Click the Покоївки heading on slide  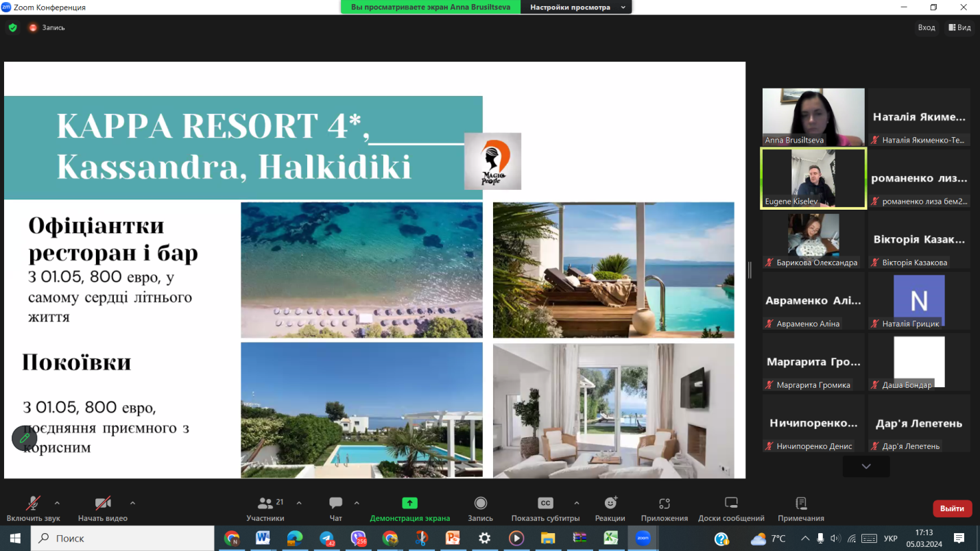point(76,362)
